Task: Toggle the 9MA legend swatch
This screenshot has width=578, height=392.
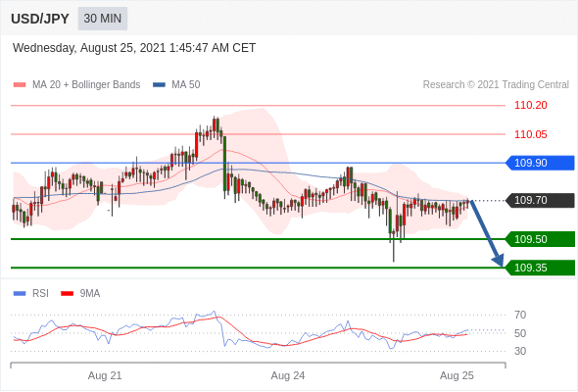Action: (x=67, y=294)
